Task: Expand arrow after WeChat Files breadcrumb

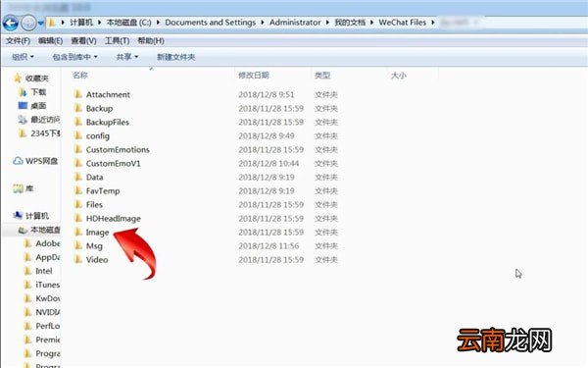Action: 433,23
